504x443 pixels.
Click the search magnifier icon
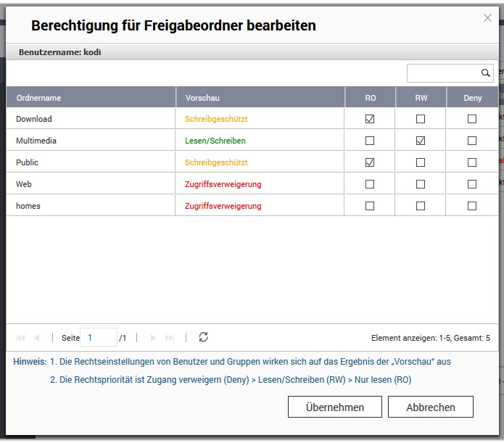click(485, 73)
